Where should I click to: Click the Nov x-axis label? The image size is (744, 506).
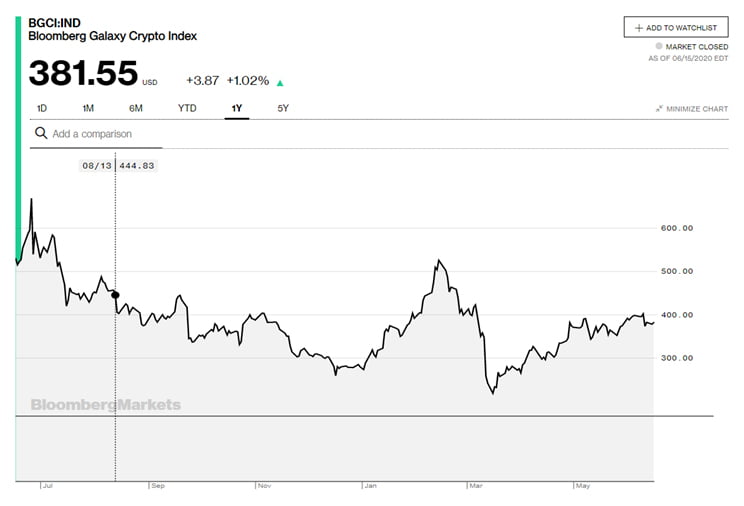click(264, 486)
